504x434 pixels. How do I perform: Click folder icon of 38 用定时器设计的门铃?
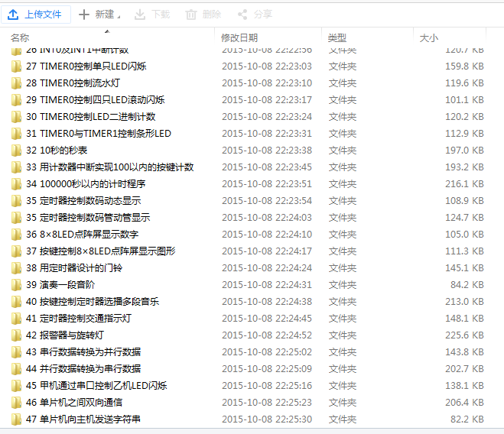(x=16, y=268)
